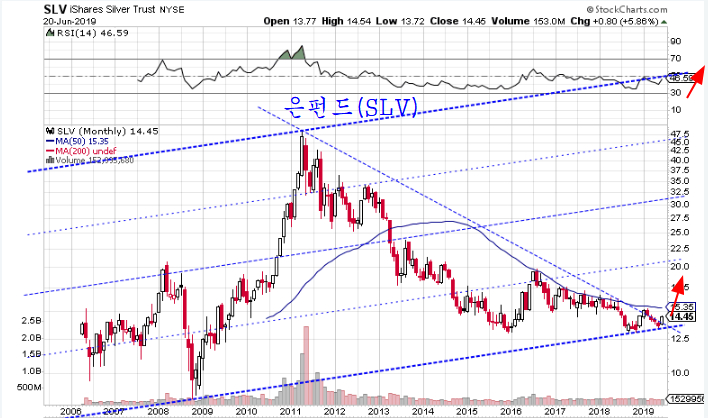Click the RSI(14) 46.59 legend text
The width and height of the screenshot is (708, 418).
point(92,33)
